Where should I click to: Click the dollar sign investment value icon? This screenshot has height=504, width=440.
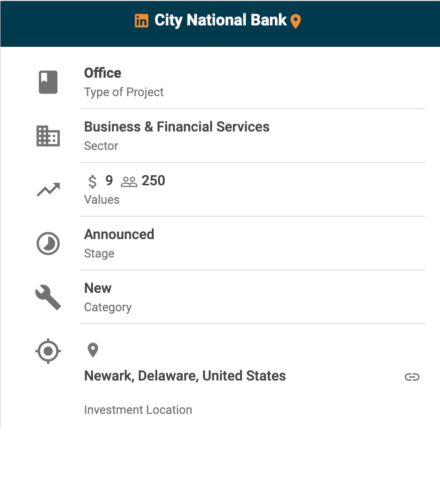coord(92,181)
